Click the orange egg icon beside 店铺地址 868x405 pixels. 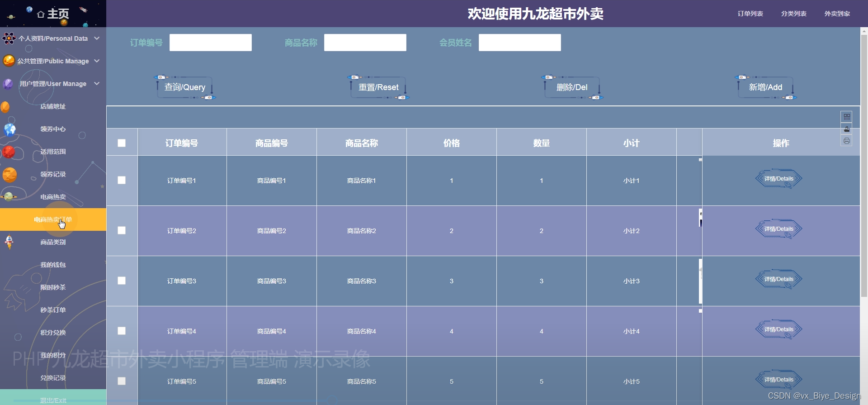pos(5,107)
